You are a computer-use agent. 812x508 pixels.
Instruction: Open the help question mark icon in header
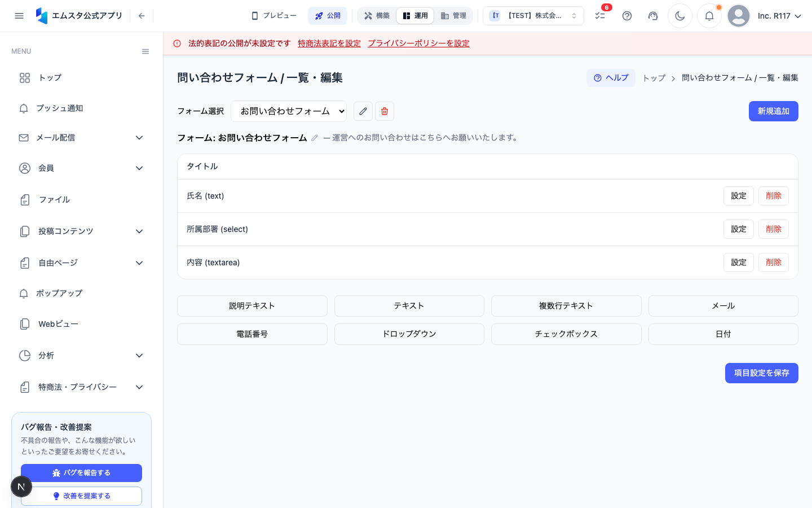[x=627, y=16]
